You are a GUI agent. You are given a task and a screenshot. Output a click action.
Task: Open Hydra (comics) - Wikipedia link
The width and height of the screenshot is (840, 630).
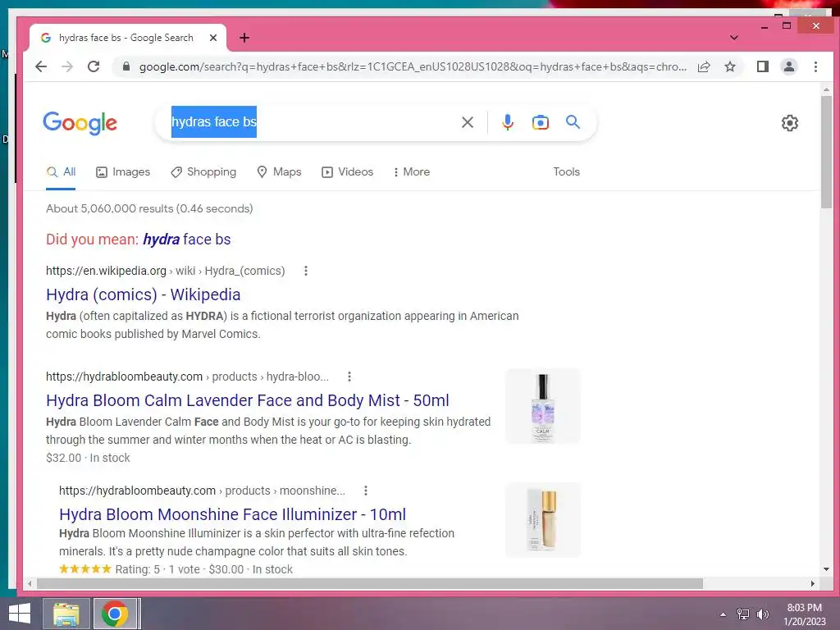tap(143, 294)
